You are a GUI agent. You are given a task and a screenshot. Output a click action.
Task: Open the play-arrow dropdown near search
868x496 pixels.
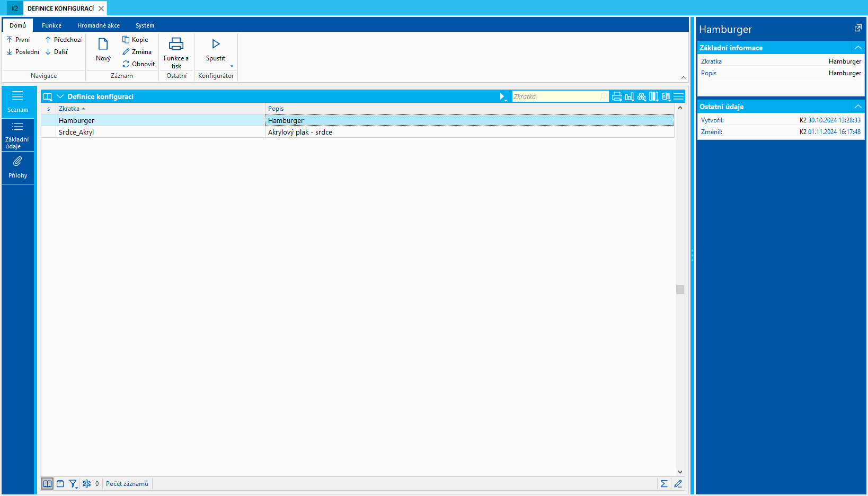pyautogui.click(x=503, y=96)
